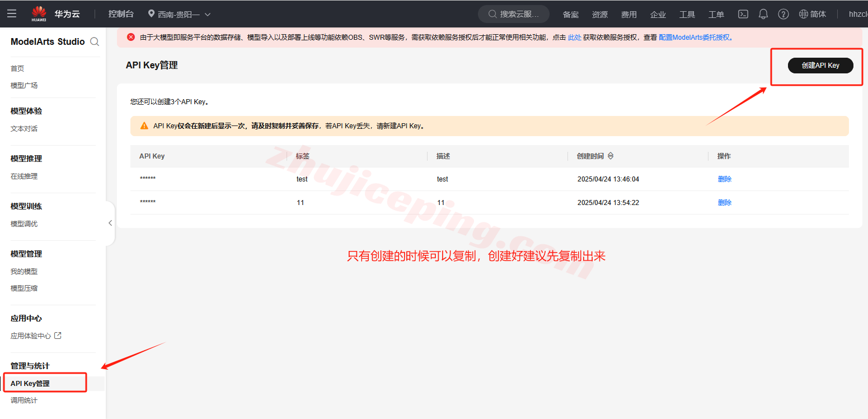Open 模型广场 in sidebar
This screenshot has width=868, height=419.
click(x=24, y=85)
